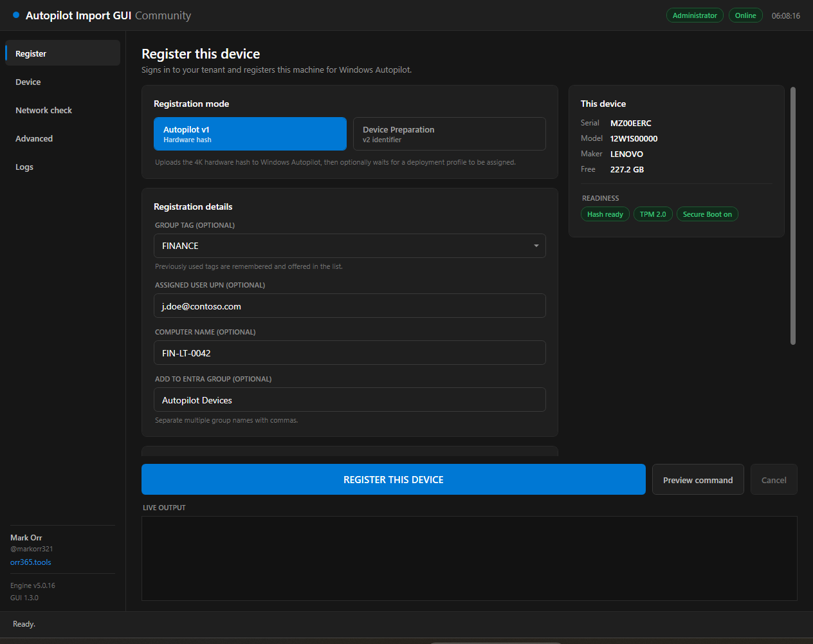
Task: Click the GUI 1.3.0 version text
Action: click(x=24, y=598)
